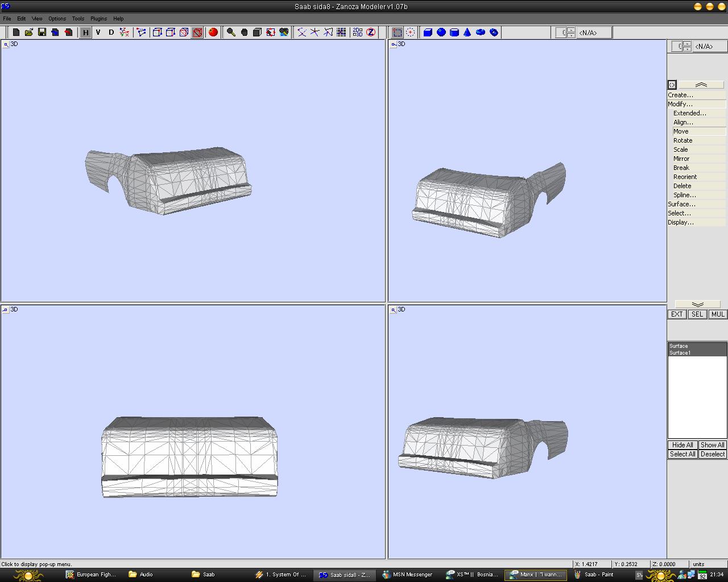The height and width of the screenshot is (582, 728).
Task: Click the 2D/3D switch icon
Action: [357, 32]
